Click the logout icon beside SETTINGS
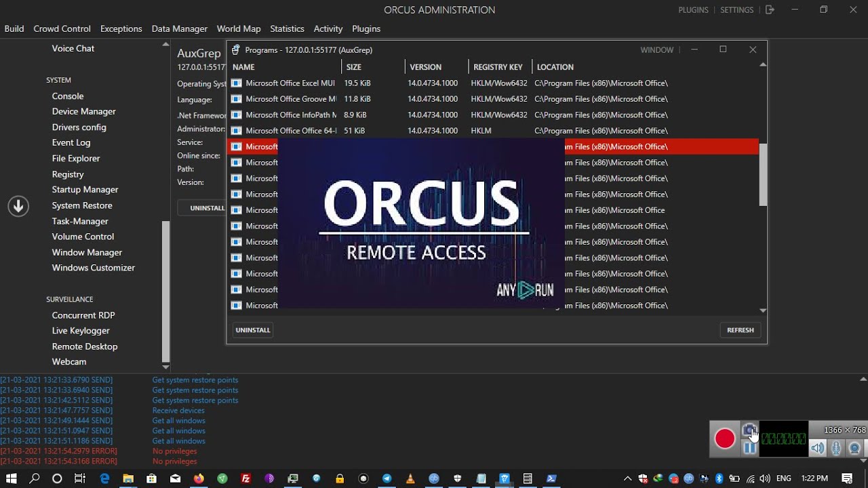868x488 pixels. (x=770, y=9)
